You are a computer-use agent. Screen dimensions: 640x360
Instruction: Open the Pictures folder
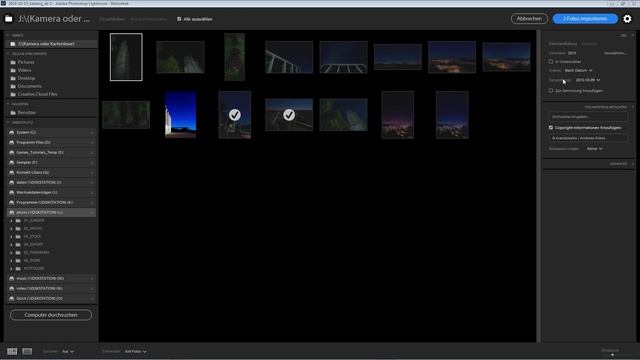26,62
